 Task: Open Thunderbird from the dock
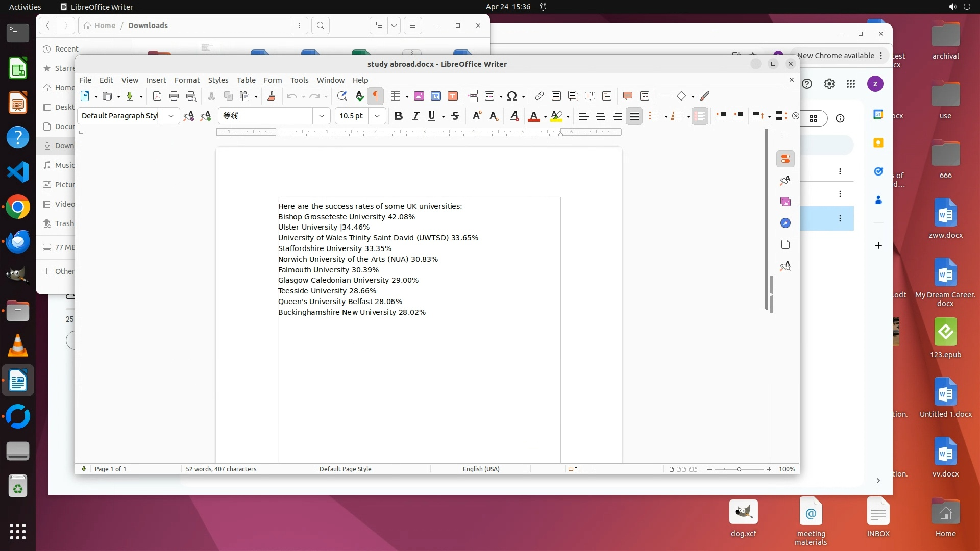pyautogui.click(x=18, y=242)
